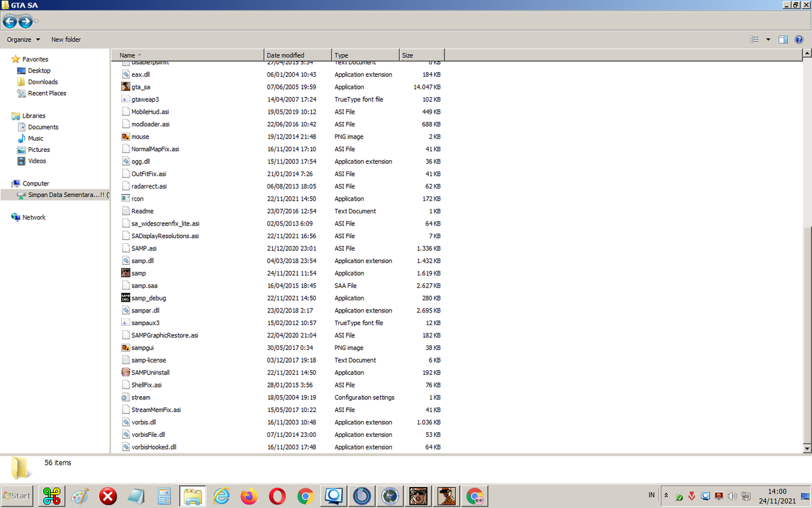Viewport: 812px width, 508px height.
Task: Select the rcon application icon
Action: pyautogui.click(x=126, y=199)
